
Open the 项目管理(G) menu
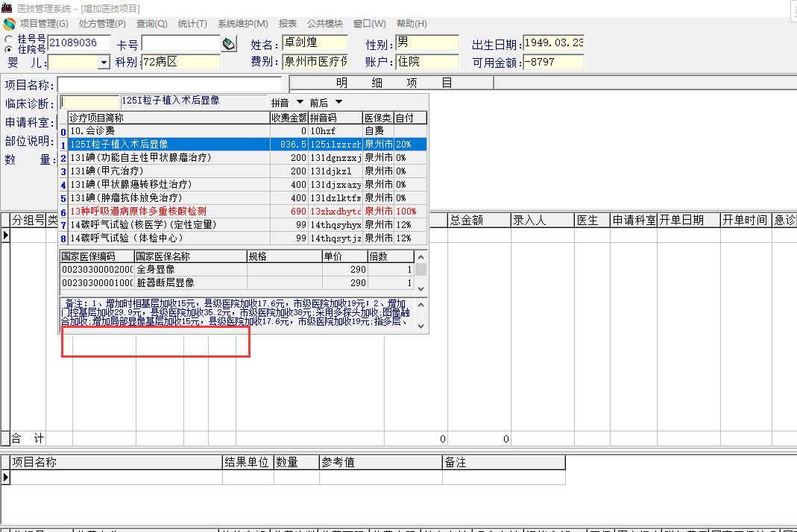44,24
